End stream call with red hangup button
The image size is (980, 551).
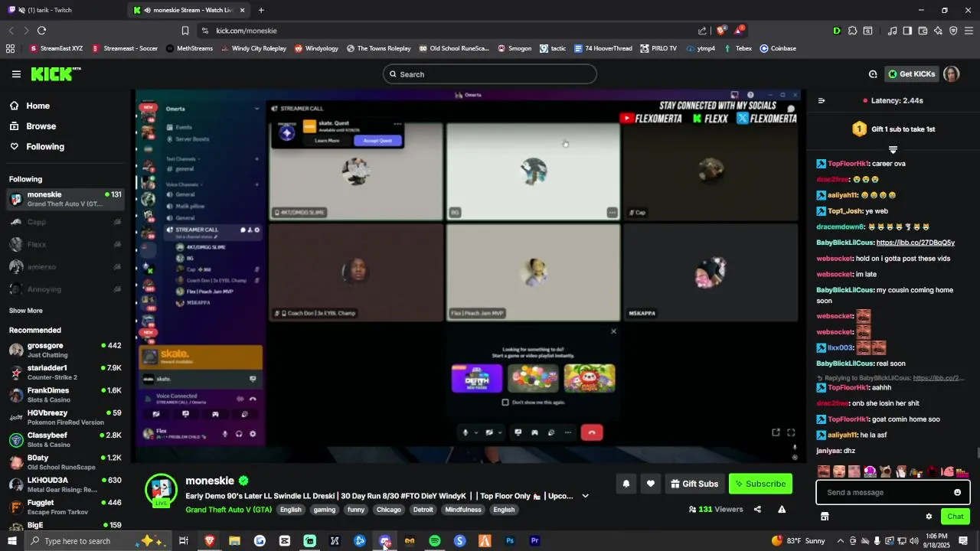(592, 432)
